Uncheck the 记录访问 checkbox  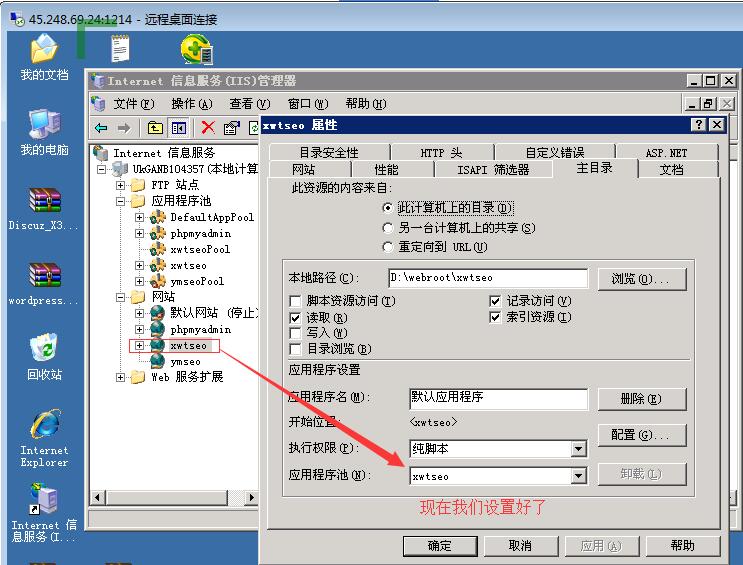[x=495, y=301]
